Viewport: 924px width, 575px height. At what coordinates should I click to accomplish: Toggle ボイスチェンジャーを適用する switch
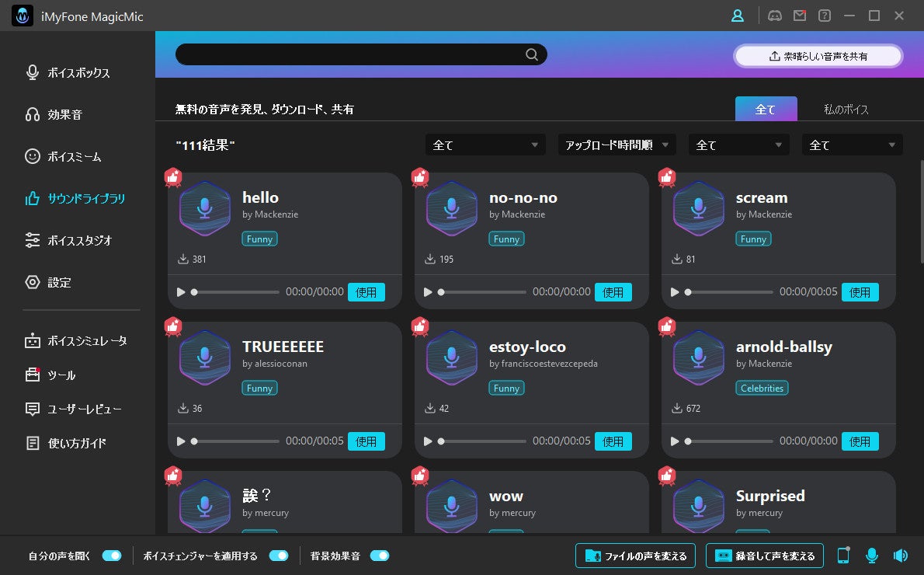pos(279,556)
